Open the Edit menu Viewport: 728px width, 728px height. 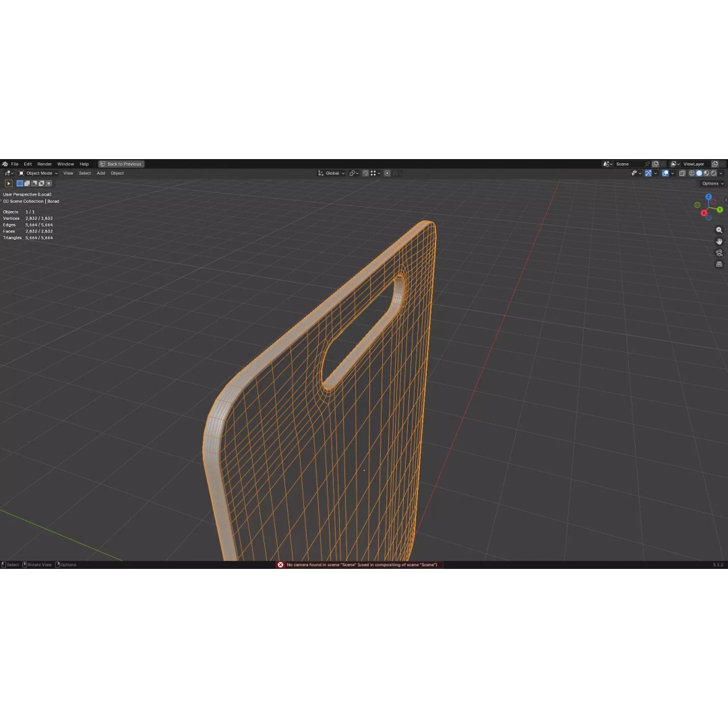click(28, 164)
